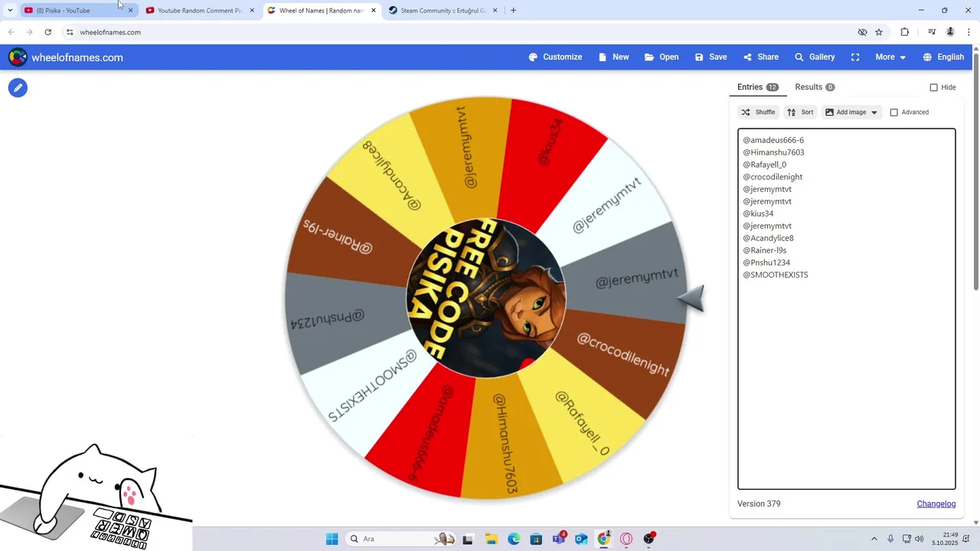
Task: Click the @Himanshu7603 entry line
Action: click(773, 152)
